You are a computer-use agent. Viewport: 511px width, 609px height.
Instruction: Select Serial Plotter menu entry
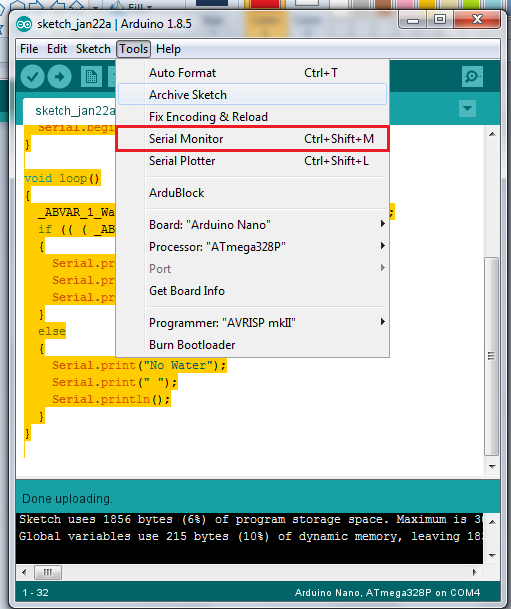click(x=252, y=161)
